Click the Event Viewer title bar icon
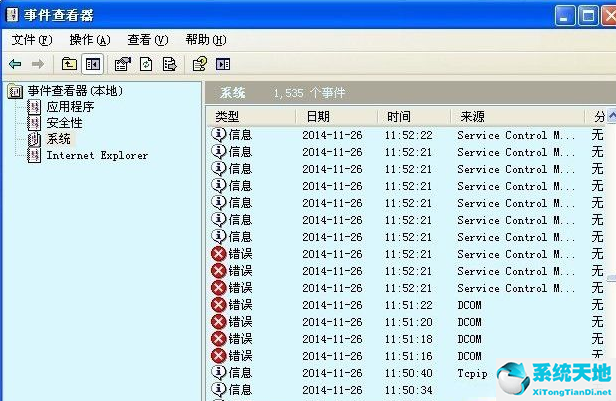The height and width of the screenshot is (401, 616). [12, 15]
